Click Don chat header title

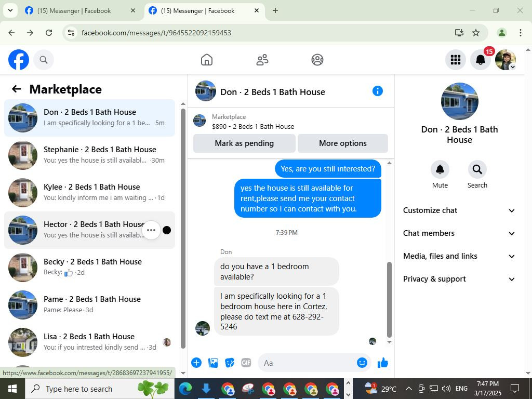[x=272, y=92]
